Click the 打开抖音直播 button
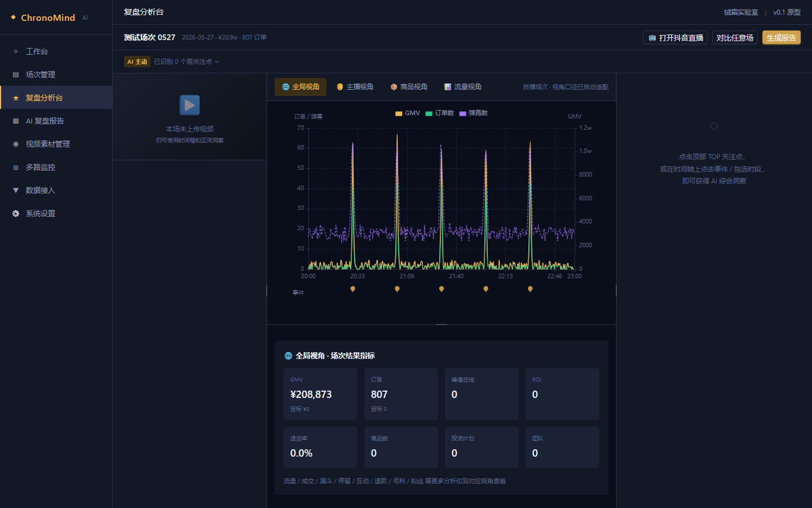 point(676,38)
